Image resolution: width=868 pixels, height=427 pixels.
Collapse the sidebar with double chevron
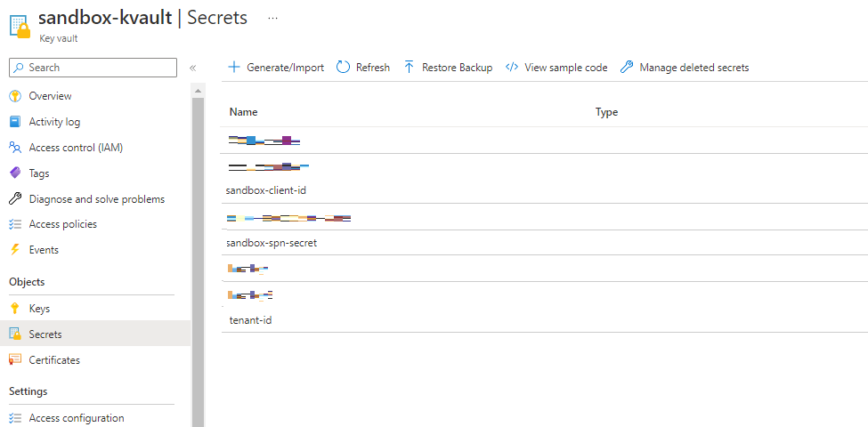192,68
